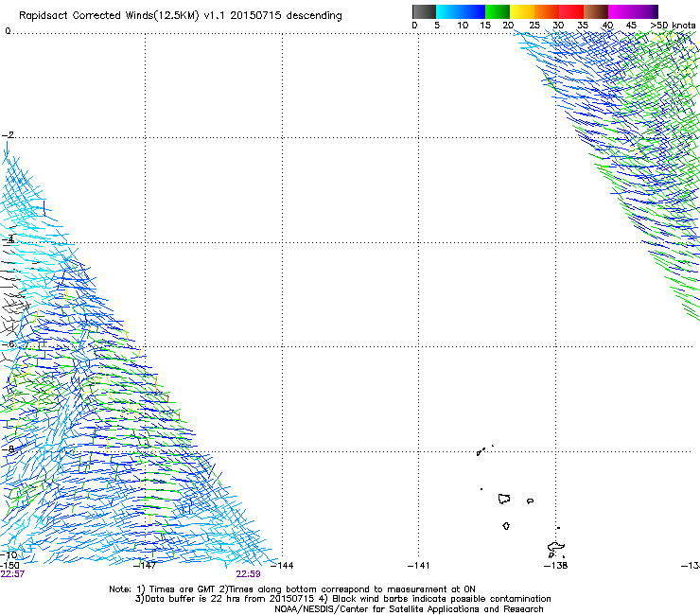
Task: Click the legend label '25'
Action: coord(534,26)
